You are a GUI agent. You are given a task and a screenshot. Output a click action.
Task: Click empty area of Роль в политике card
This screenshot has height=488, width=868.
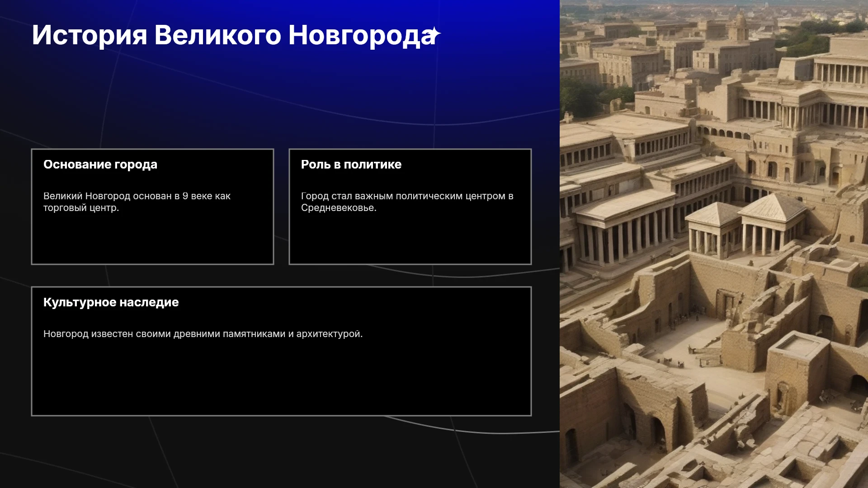pos(410,239)
